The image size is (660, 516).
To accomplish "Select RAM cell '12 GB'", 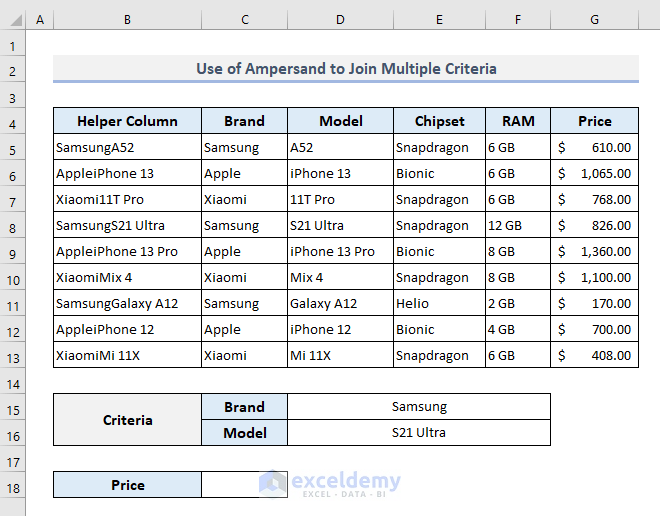I will 518,226.
